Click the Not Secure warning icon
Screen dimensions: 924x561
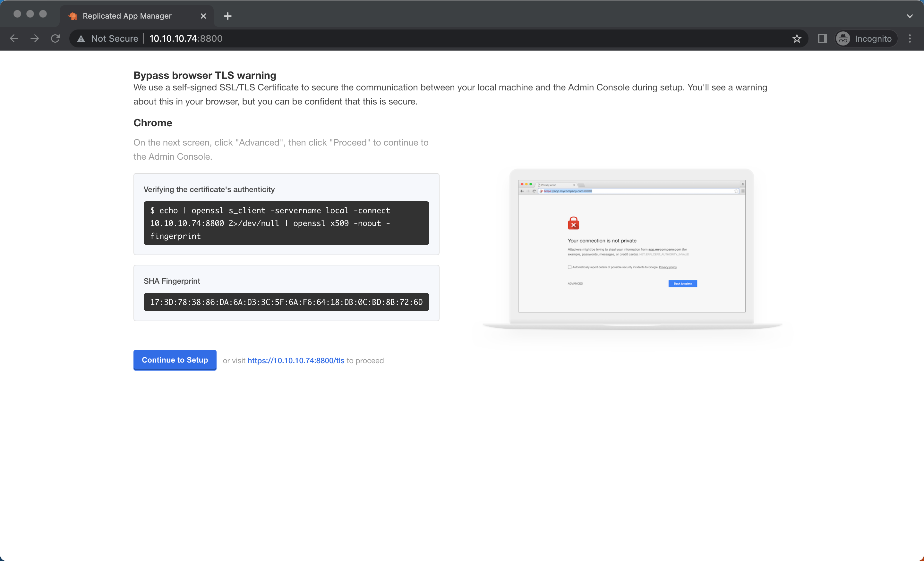point(81,38)
